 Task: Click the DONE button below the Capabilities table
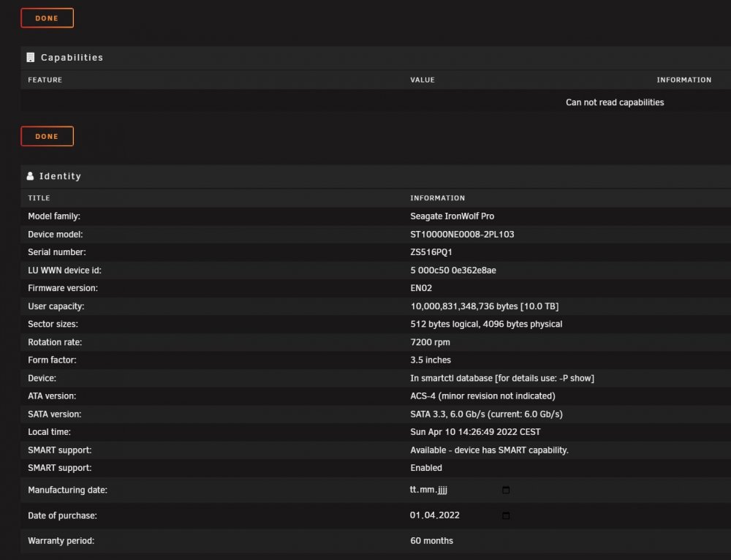[x=47, y=136]
